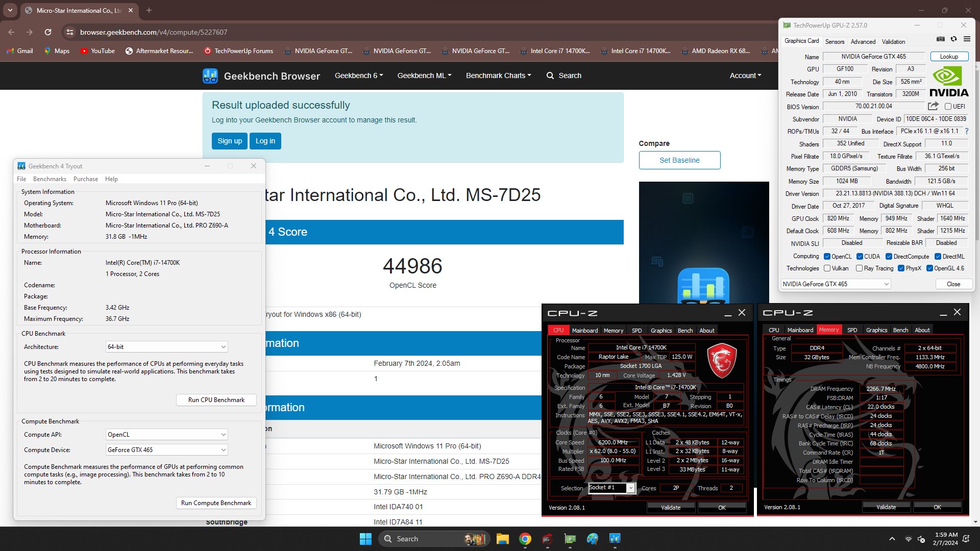Screen dimensions: 980x551
Task: Open the Paint app in the taskbar
Action: (x=593, y=539)
